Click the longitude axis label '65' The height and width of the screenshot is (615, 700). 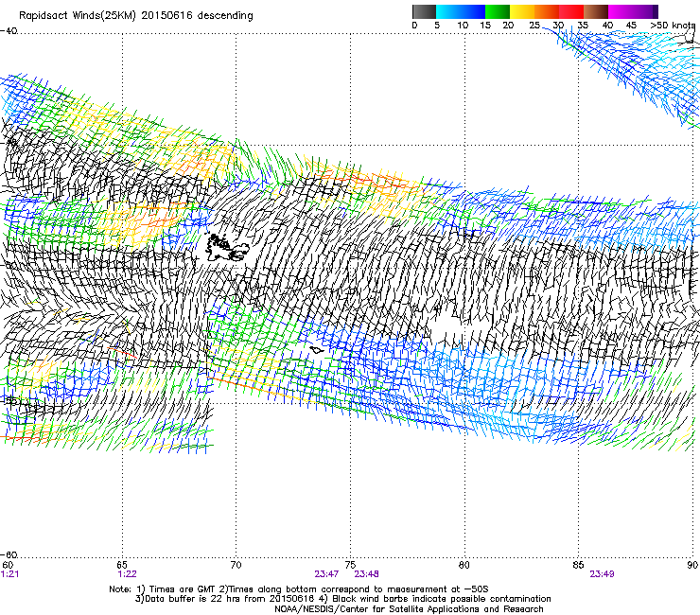122,565
